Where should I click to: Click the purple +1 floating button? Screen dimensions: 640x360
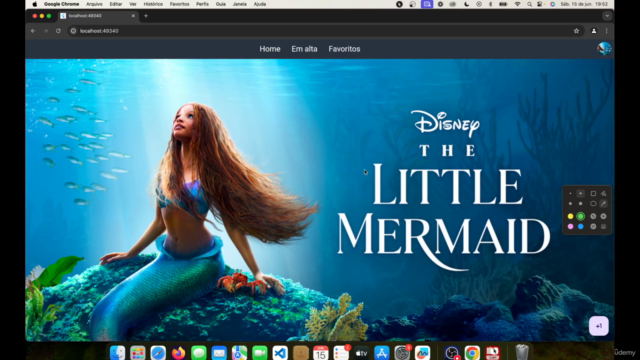click(599, 326)
